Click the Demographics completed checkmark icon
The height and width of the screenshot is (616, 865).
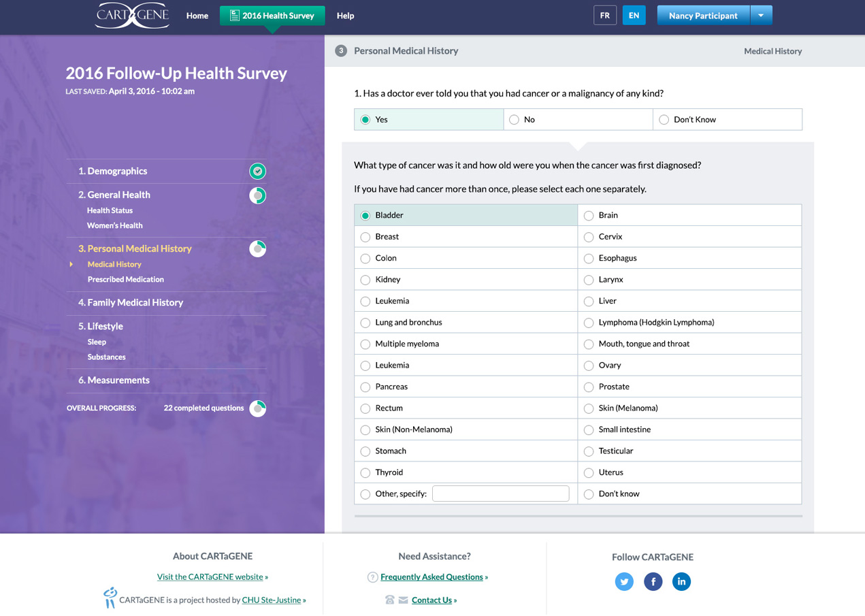click(257, 171)
